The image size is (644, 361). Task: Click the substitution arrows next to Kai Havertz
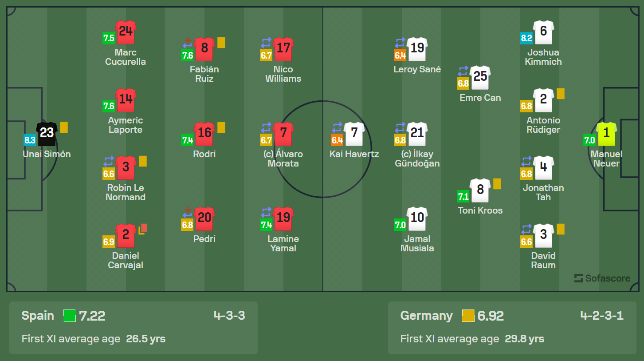pyautogui.click(x=337, y=127)
